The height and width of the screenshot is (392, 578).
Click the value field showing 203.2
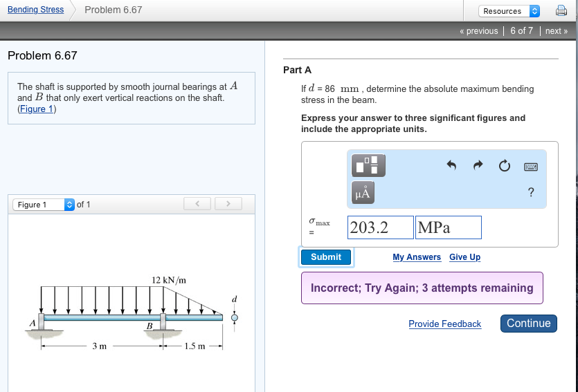(x=381, y=227)
